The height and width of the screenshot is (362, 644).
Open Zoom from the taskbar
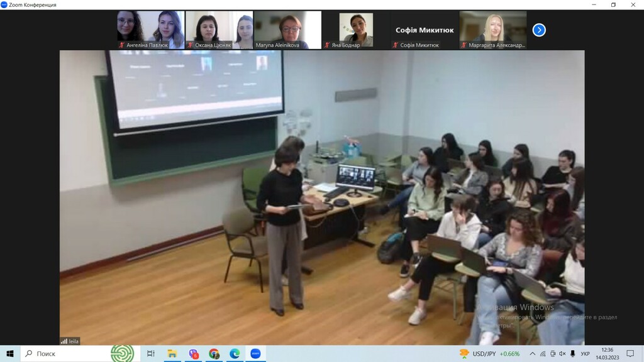tap(255, 354)
